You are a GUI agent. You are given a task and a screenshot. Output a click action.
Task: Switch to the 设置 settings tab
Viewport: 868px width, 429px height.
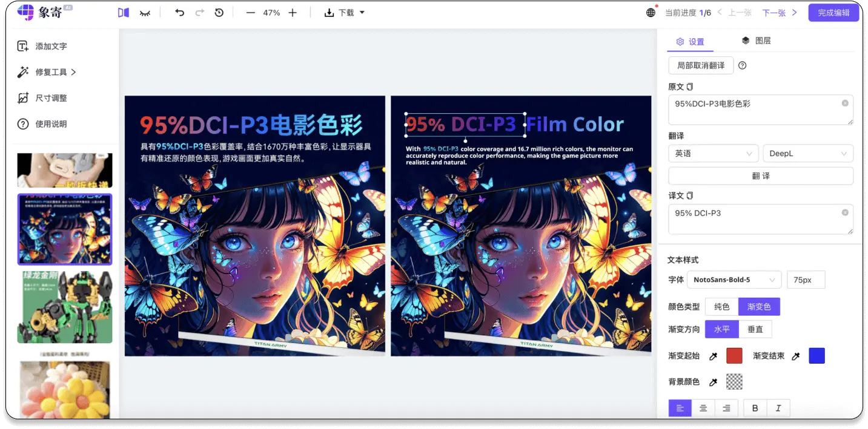click(690, 42)
